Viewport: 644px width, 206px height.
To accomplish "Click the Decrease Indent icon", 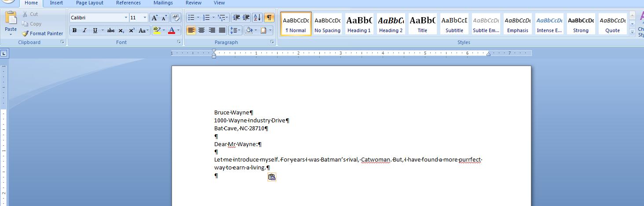I will [237, 18].
